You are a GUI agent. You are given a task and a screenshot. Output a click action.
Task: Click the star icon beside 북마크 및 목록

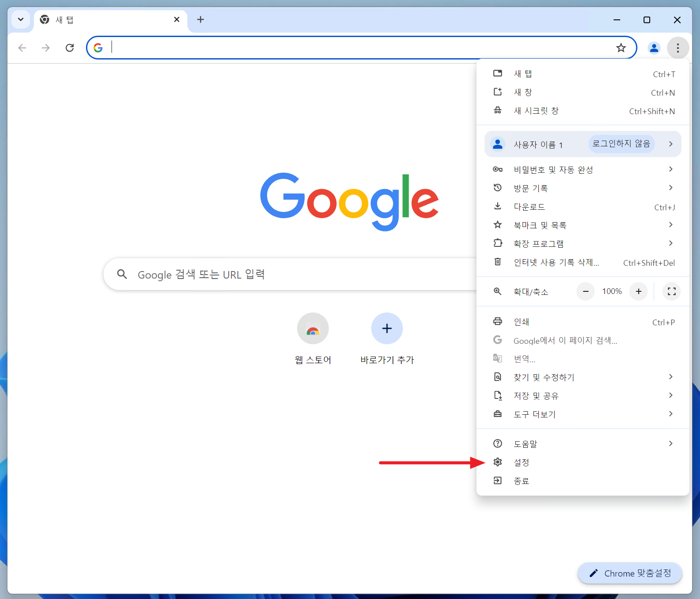[x=498, y=225]
